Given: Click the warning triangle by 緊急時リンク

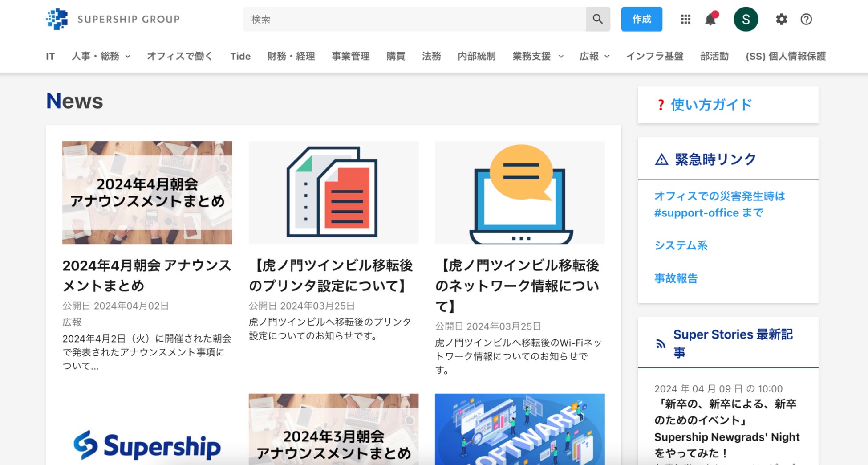Looking at the screenshot, I should (x=661, y=159).
